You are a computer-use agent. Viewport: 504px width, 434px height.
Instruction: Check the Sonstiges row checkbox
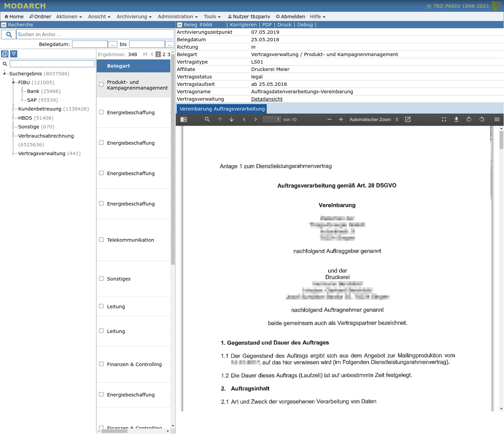pyautogui.click(x=101, y=279)
